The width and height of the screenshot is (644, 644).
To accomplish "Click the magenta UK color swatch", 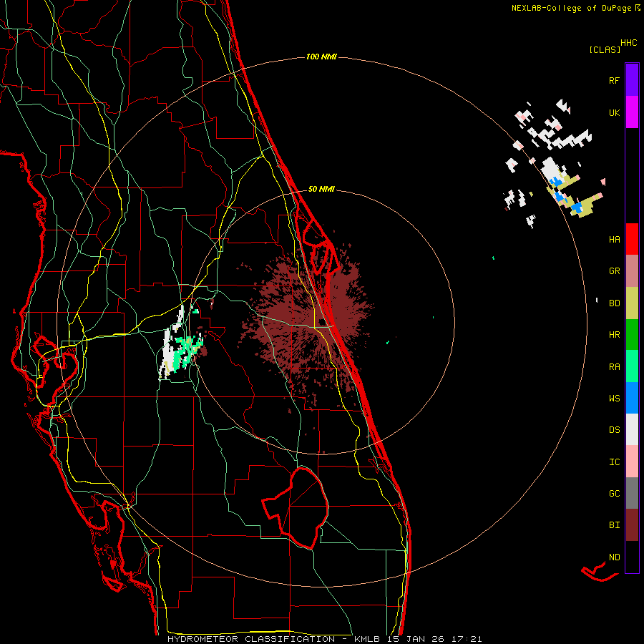I will (x=632, y=112).
